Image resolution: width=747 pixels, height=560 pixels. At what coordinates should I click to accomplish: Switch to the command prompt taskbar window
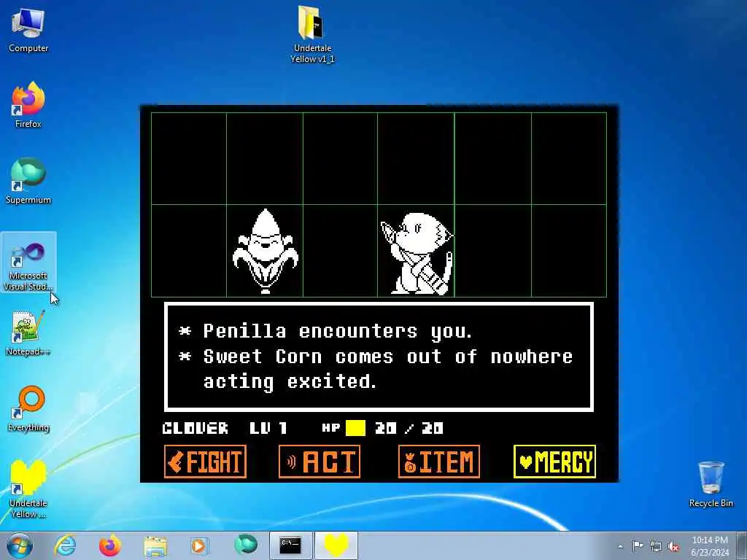click(290, 545)
